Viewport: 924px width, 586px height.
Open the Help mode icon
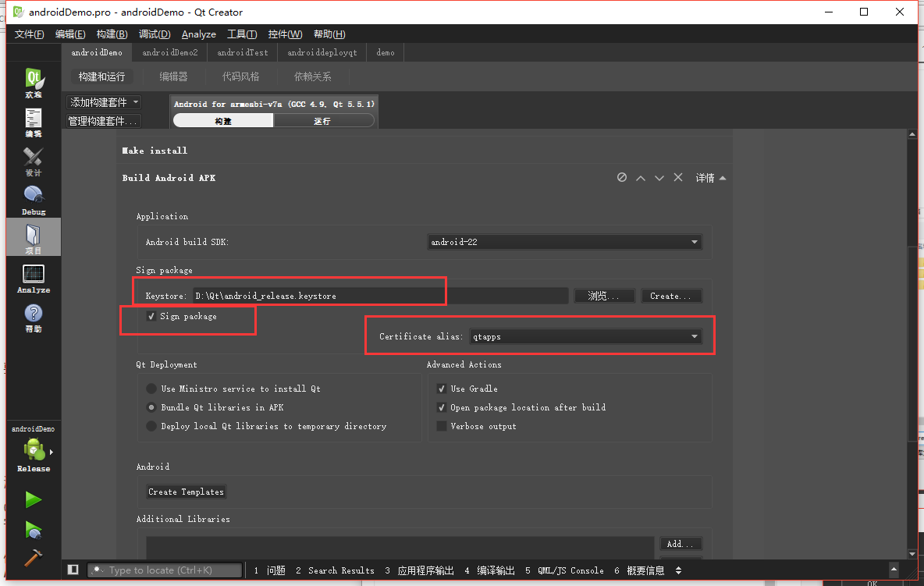coord(34,318)
